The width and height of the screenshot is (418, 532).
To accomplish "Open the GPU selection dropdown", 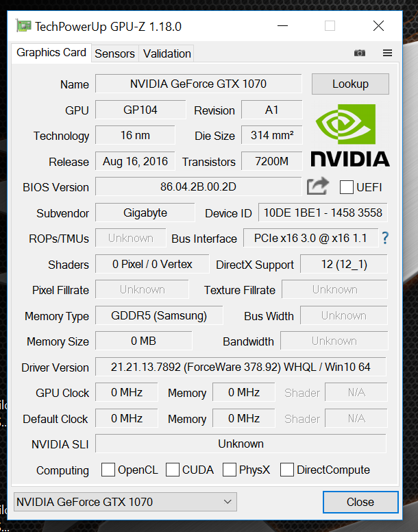I will click(x=125, y=502).
